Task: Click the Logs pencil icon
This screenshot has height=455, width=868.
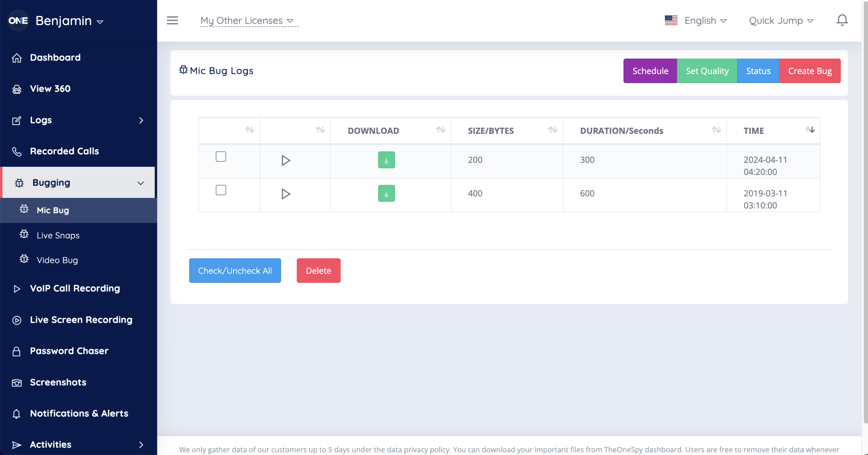Action: (x=17, y=120)
